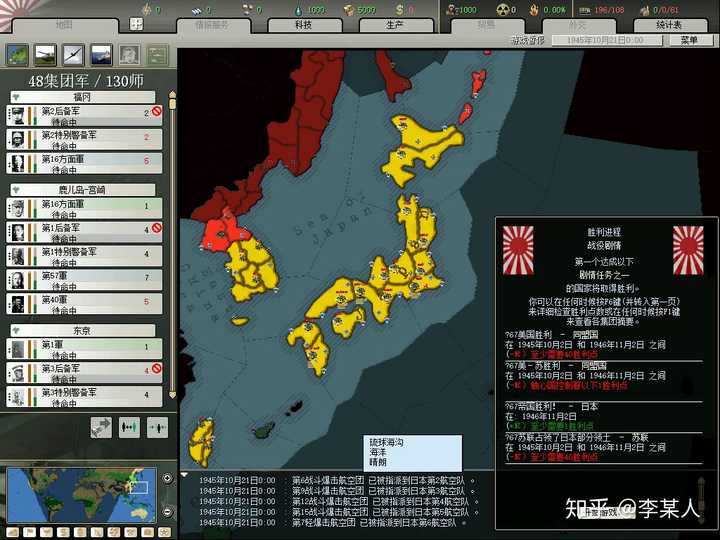Open the land map view icon
720x540 pixels.
pos(17,55)
